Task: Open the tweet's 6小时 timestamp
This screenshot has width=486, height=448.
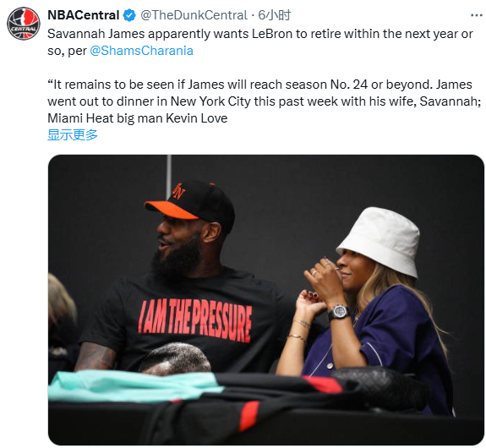Action: tap(275, 15)
